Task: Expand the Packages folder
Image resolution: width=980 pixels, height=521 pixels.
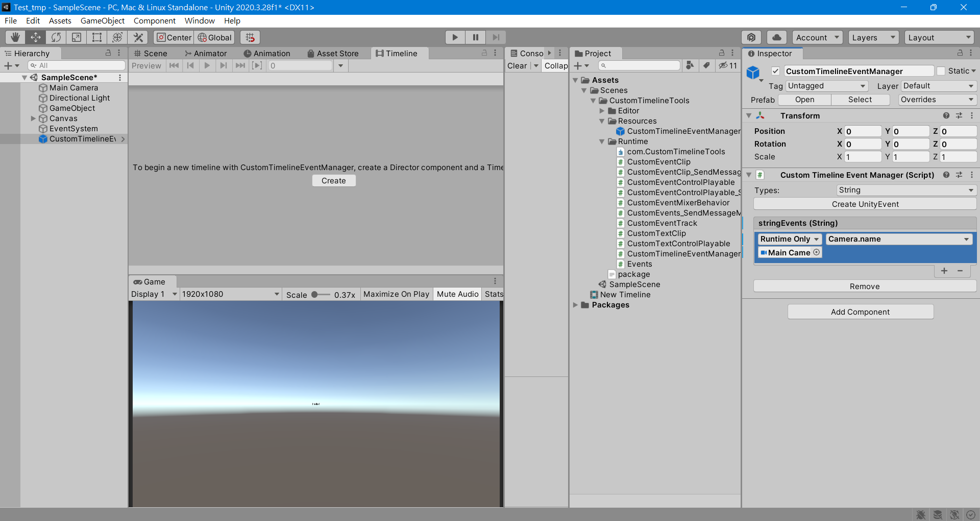Action: coord(575,305)
